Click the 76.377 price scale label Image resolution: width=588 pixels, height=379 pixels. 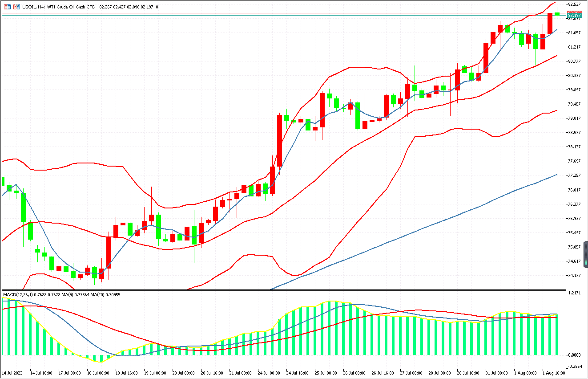pos(573,204)
